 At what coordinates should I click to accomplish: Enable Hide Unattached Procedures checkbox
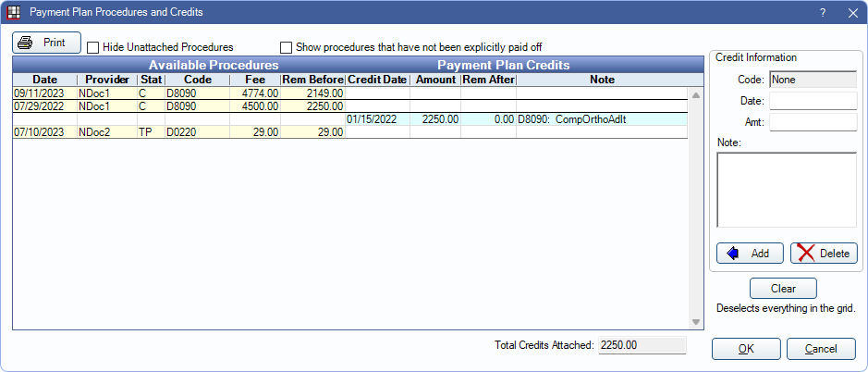click(92, 47)
